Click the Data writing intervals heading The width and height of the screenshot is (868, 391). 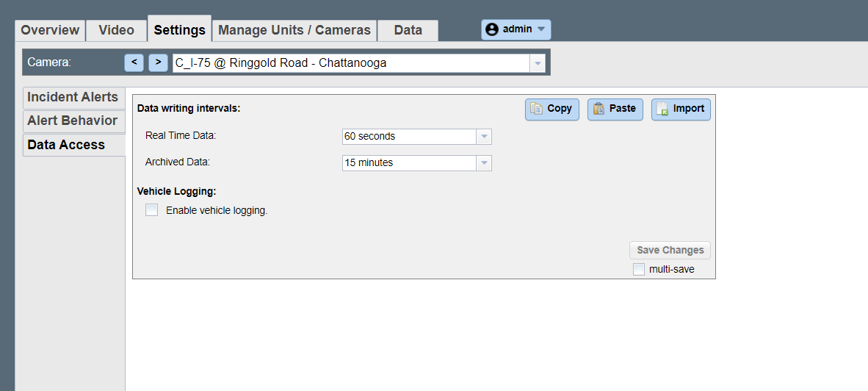[189, 109]
